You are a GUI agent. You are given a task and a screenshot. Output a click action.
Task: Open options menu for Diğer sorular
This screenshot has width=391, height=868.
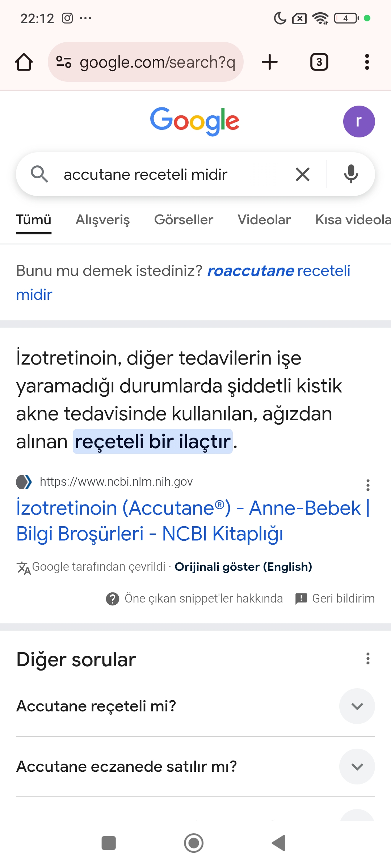coord(368,659)
